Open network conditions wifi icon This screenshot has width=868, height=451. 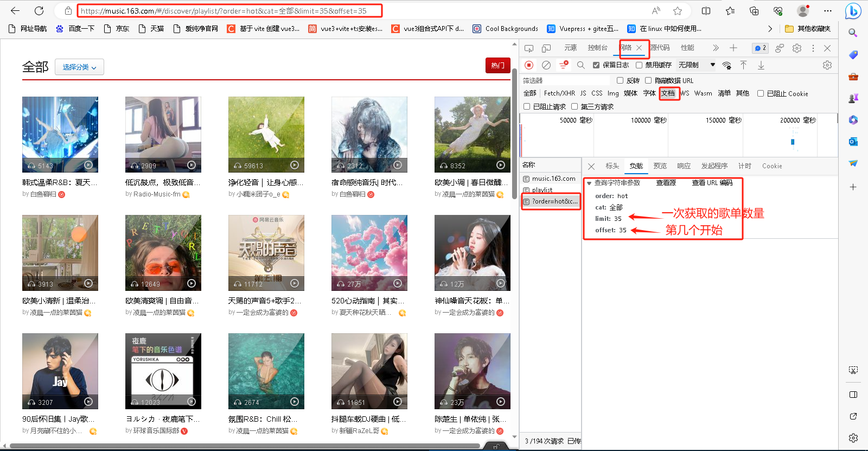coord(726,65)
